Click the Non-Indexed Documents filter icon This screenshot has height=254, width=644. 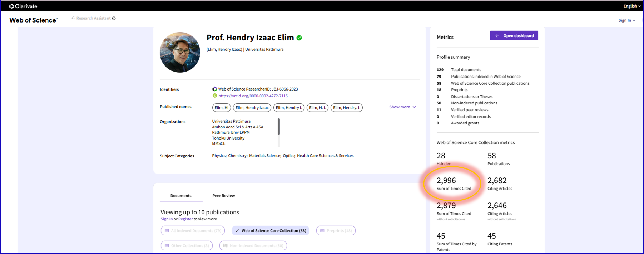[x=225, y=246]
